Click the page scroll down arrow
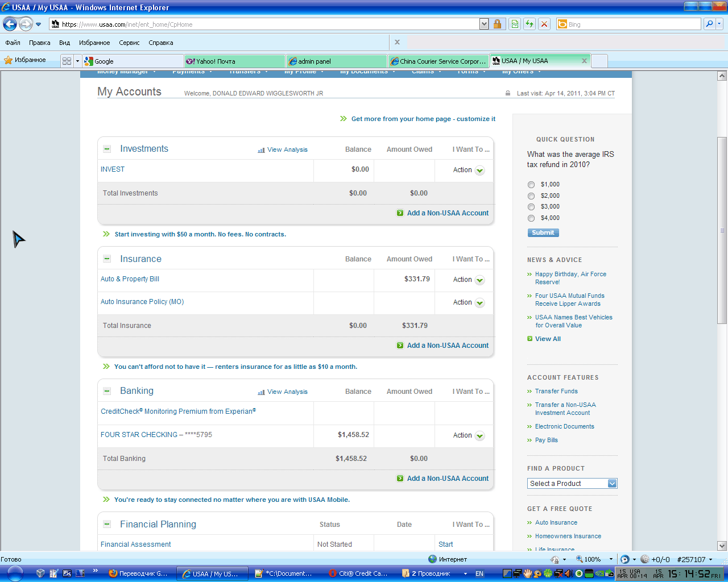This screenshot has width=728, height=582. (x=722, y=546)
